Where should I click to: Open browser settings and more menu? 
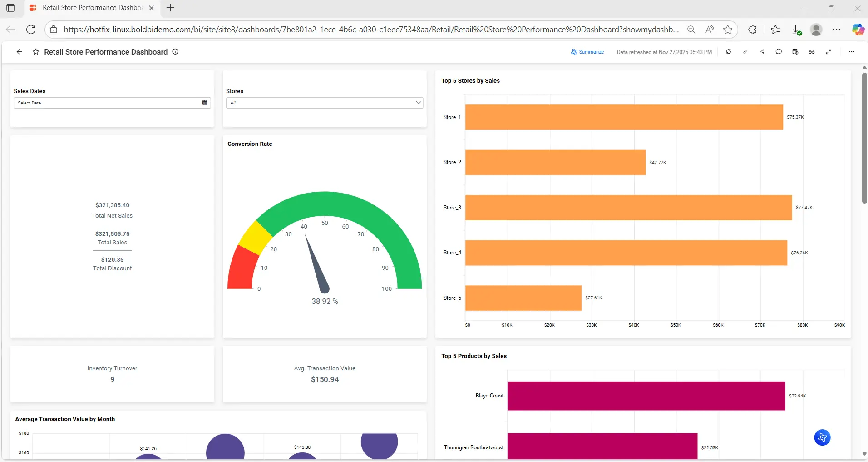pyautogui.click(x=837, y=30)
